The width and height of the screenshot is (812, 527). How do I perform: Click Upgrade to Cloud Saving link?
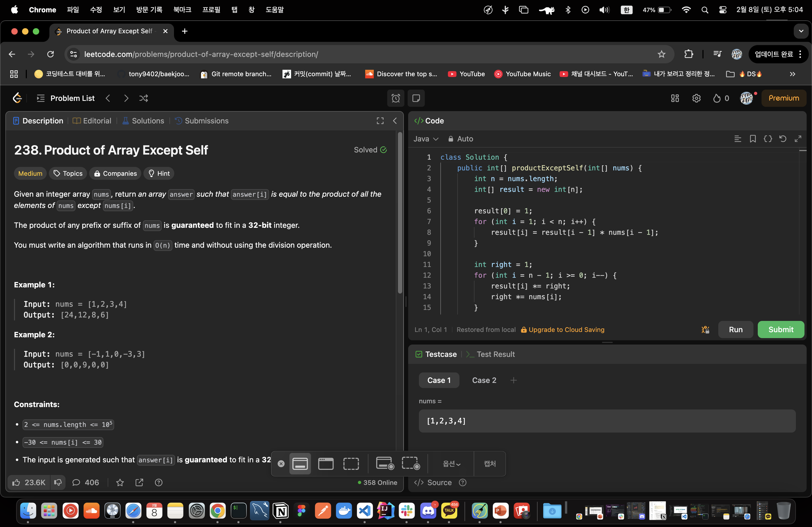coord(563,329)
